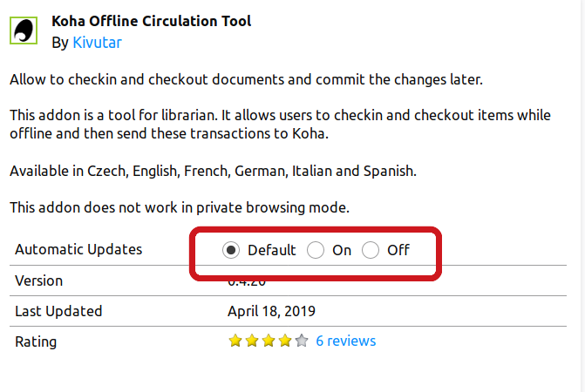Image resolution: width=585 pixels, height=392 pixels.
Task: Click the Koha addon logo icon
Action: 24,30
